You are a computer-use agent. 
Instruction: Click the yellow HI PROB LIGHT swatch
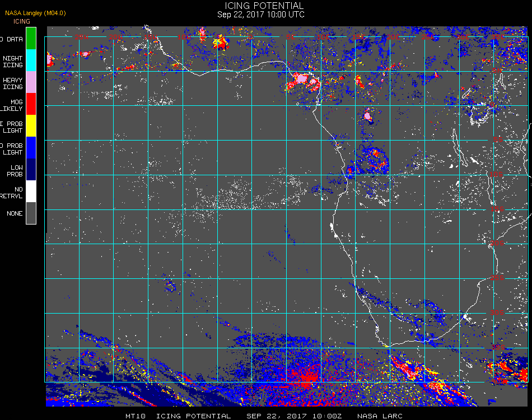pyautogui.click(x=31, y=126)
